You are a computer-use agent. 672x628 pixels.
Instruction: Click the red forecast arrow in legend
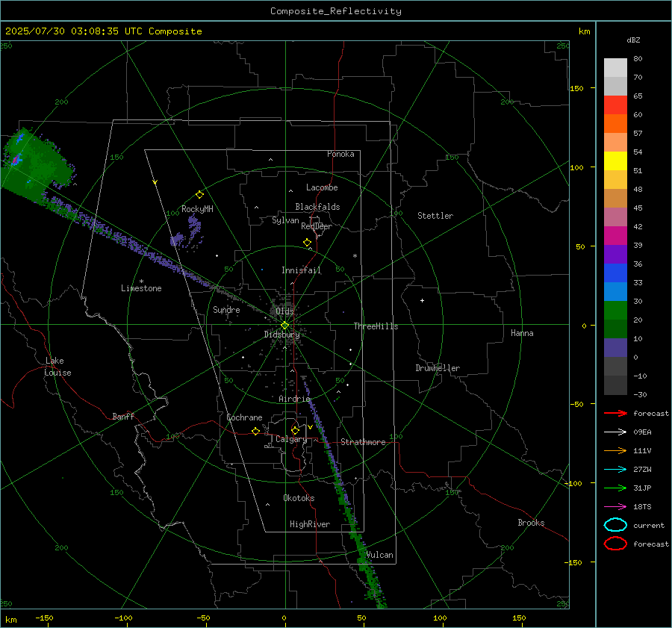[x=615, y=413]
